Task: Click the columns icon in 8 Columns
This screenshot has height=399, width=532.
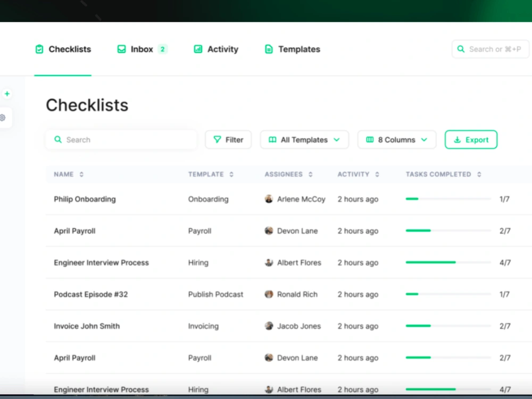Action: click(370, 140)
